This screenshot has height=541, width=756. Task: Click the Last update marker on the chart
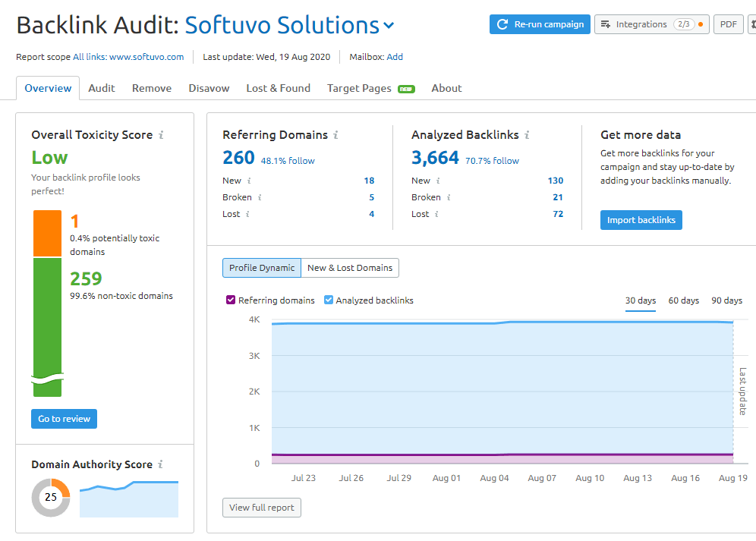point(742,391)
